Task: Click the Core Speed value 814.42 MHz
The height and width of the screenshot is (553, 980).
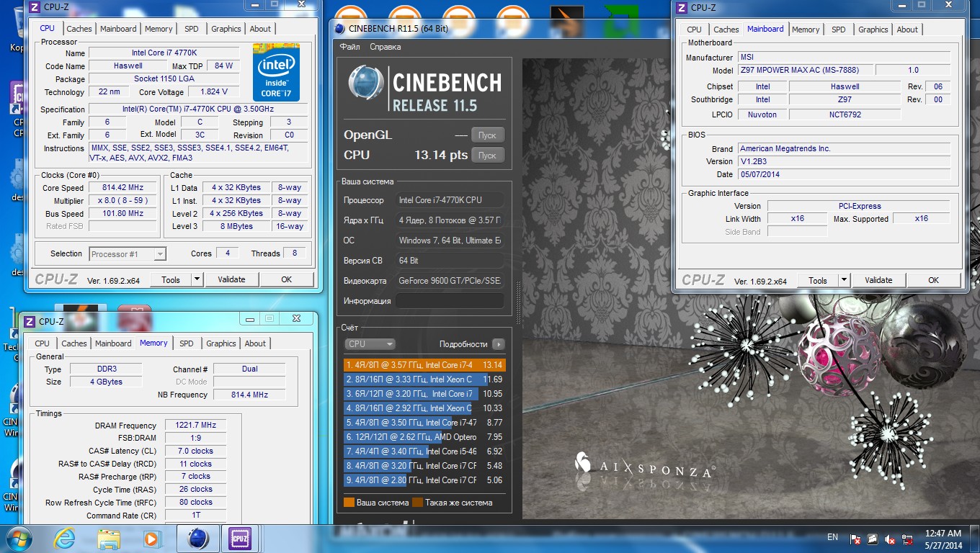Action: click(122, 187)
